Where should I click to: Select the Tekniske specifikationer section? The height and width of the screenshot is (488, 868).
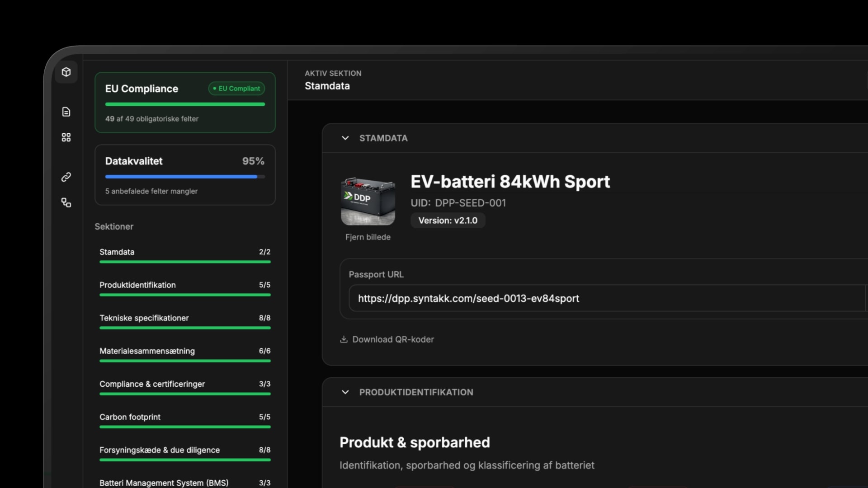pyautogui.click(x=144, y=318)
